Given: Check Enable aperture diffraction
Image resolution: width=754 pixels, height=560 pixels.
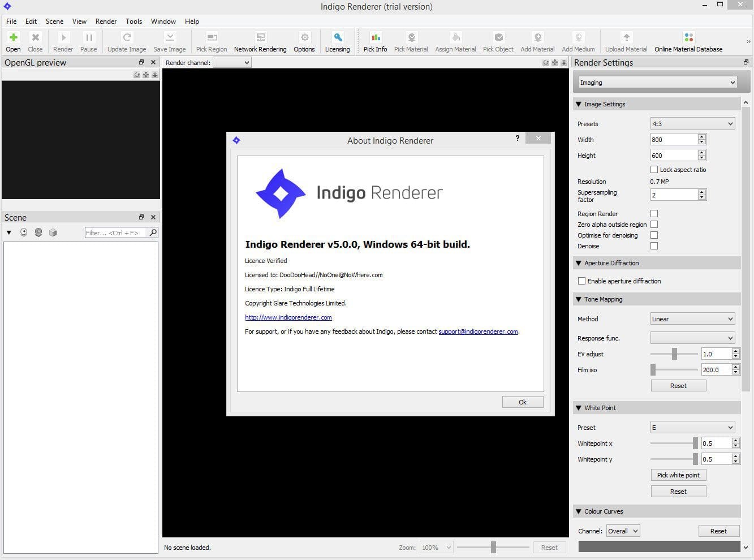Looking at the screenshot, I should [x=581, y=281].
